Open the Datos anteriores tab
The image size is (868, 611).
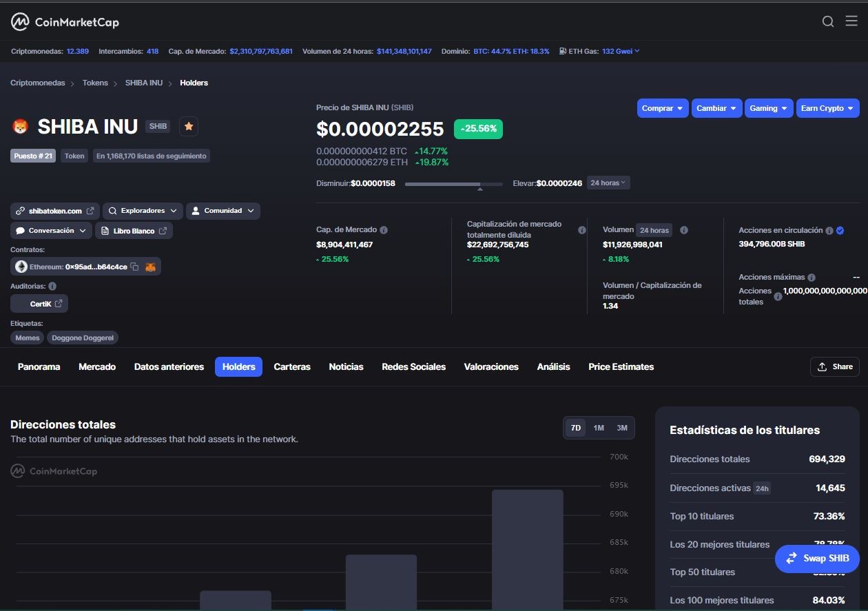(169, 366)
